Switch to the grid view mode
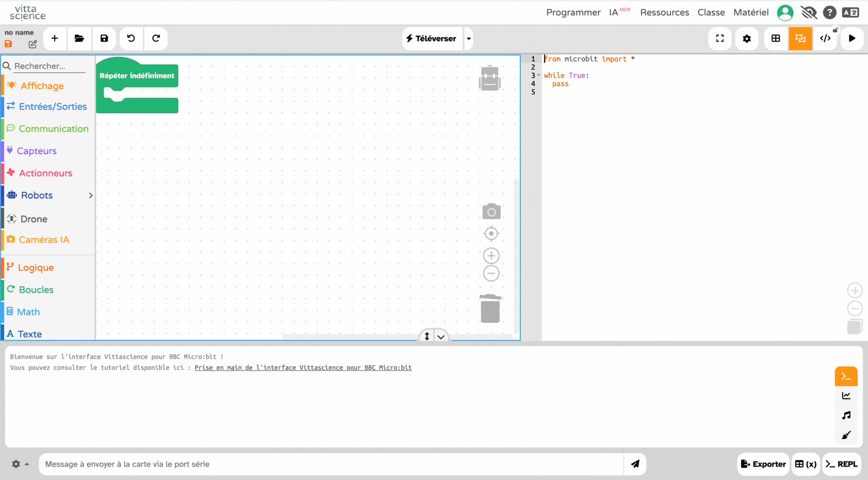 (776, 39)
